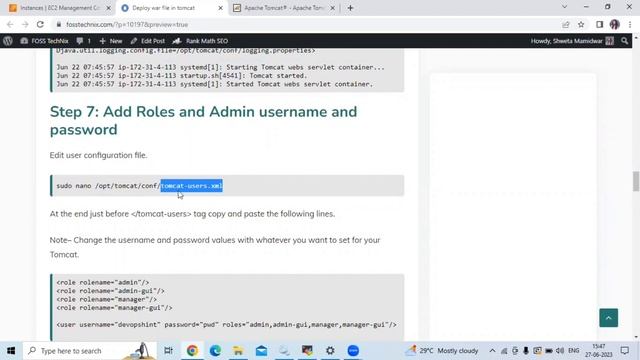Click the admin bar search magnifier icon
This screenshot has width=640, height=360.
tap(624, 41)
